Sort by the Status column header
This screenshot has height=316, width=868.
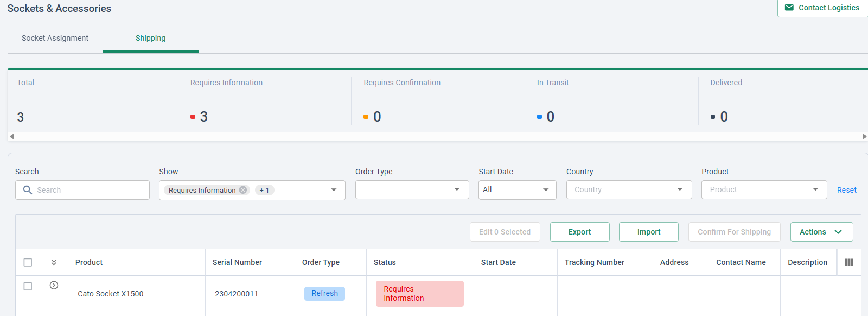click(385, 262)
